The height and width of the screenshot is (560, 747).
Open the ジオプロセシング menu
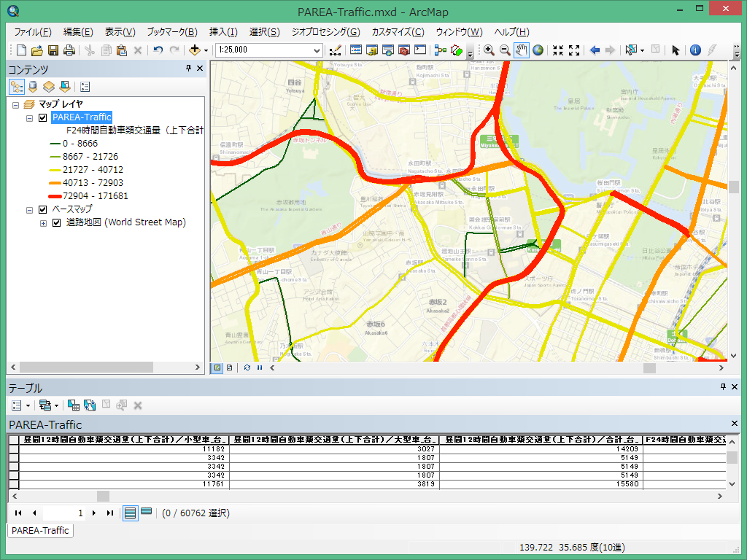[x=326, y=32]
